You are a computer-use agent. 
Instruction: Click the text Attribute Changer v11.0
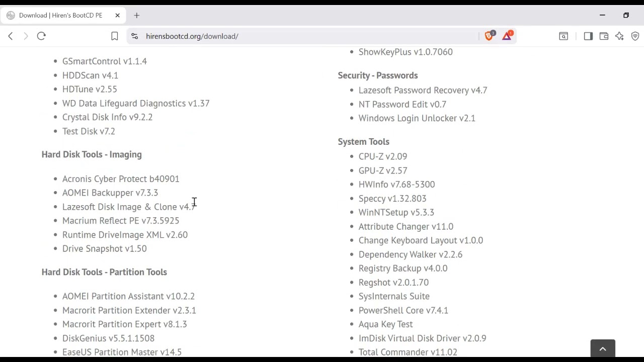click(x=406, y=226)
